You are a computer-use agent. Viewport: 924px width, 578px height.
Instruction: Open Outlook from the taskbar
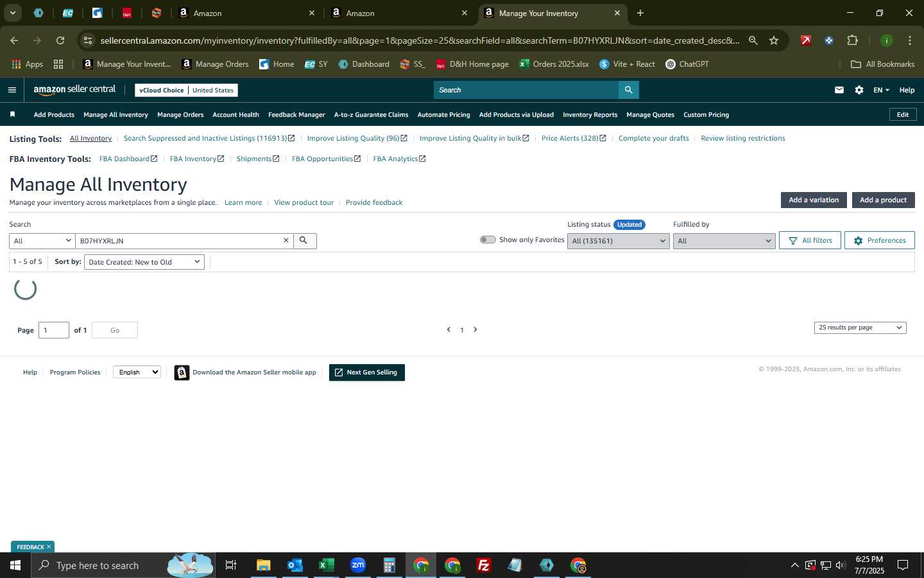pyautogui.click(x=295, y=565)
